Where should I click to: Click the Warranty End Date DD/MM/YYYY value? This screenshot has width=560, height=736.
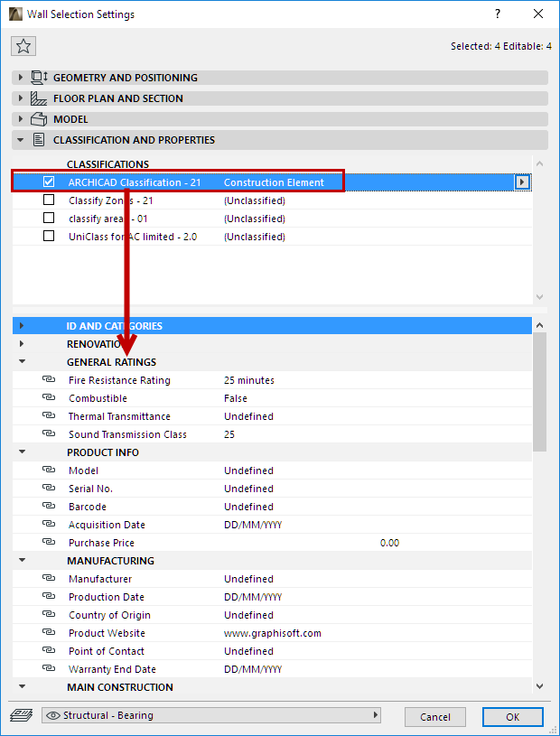(253, 669)
